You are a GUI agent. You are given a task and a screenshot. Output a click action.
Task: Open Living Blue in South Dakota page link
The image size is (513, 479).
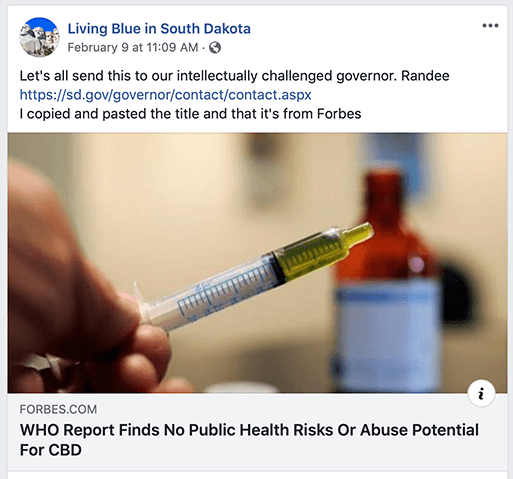(159, 29)
